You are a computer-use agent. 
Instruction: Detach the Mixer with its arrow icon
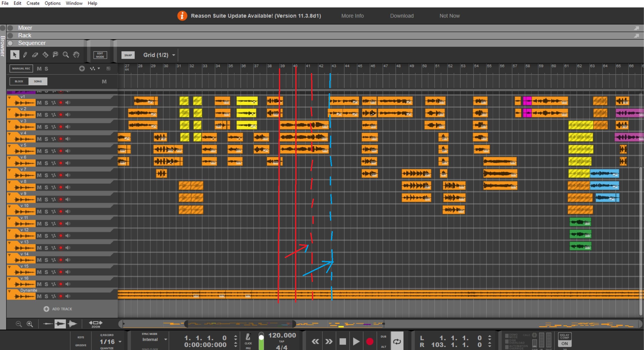point(636,28)
